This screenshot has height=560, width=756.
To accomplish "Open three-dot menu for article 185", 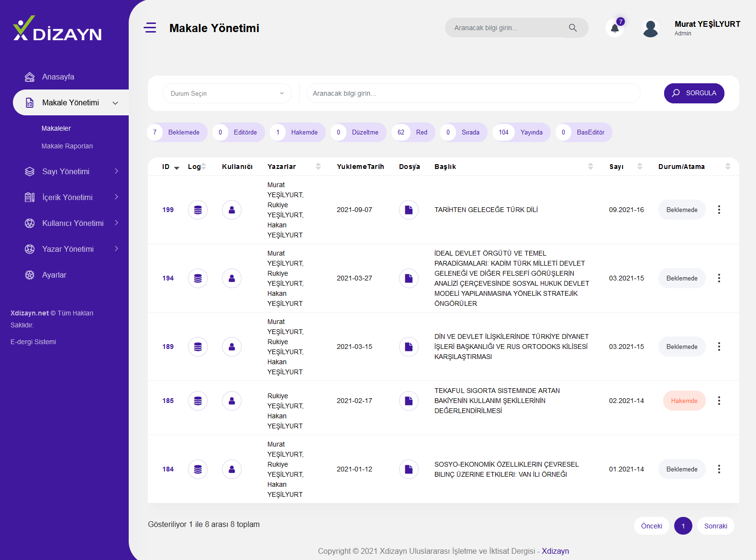I will point(719,401).
